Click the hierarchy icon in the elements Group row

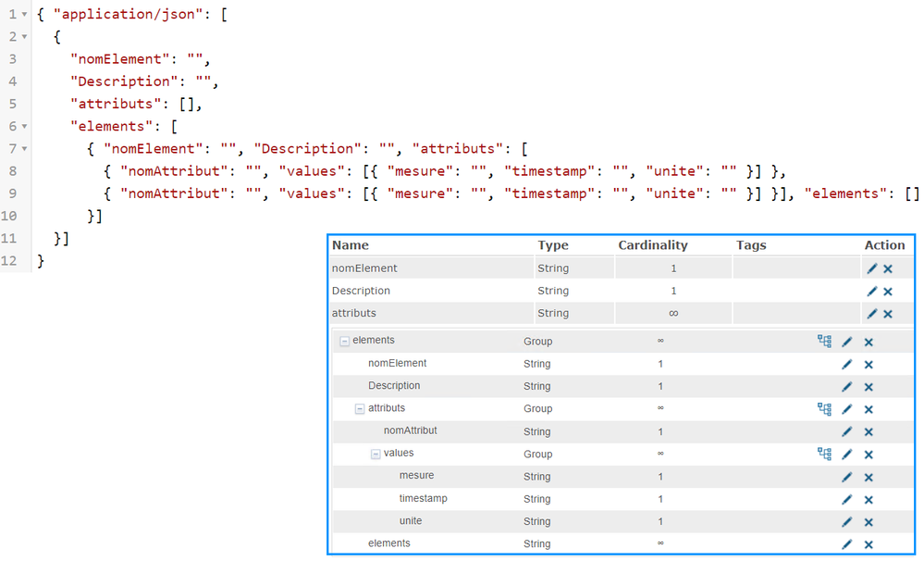[x=824, y=342]
